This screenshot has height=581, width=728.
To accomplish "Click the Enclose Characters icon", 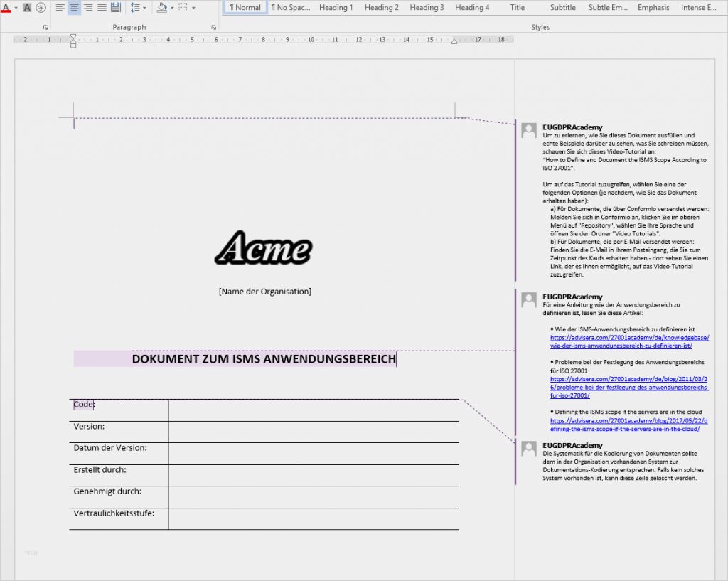I will [41, 8].
